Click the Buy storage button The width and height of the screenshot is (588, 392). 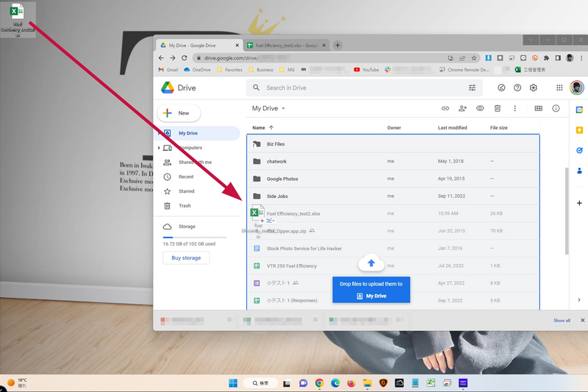[186, 257]
